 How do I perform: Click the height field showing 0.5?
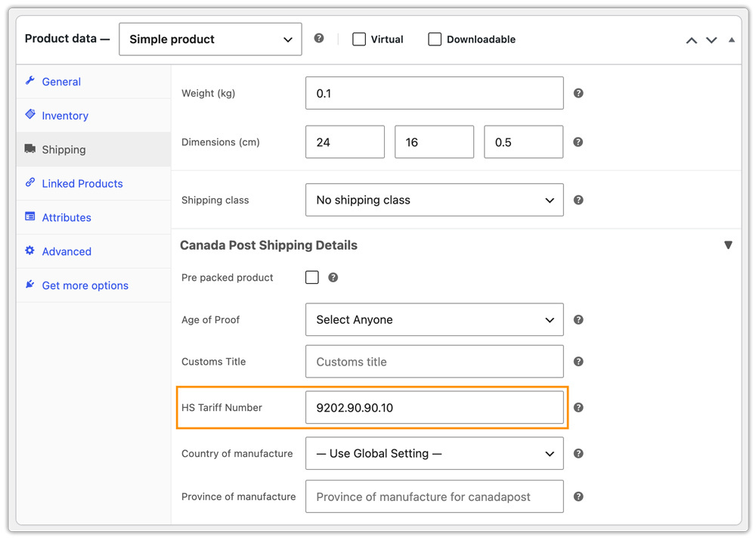point(524,141)
